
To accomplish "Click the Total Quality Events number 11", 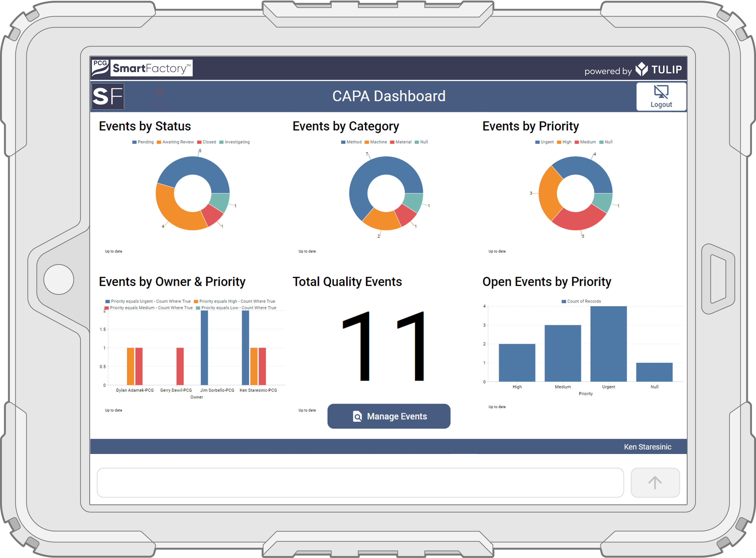I will [x=383, y=346].
